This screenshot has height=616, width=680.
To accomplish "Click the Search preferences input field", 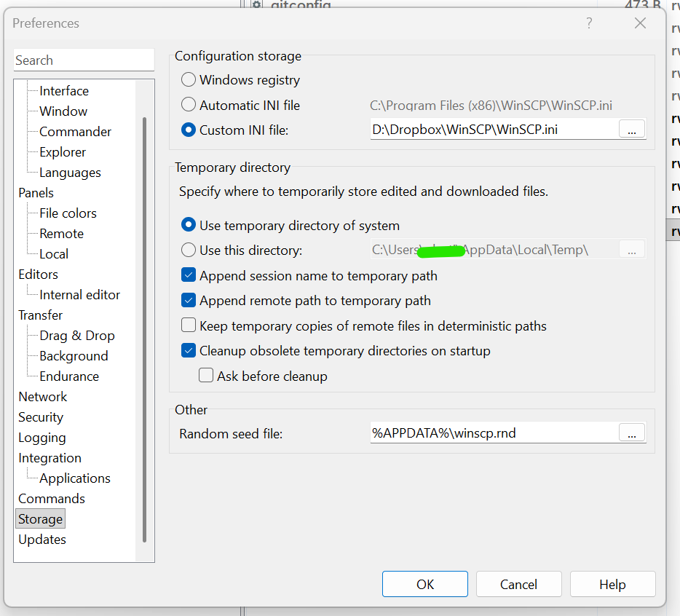I will [x=84, y=60].
